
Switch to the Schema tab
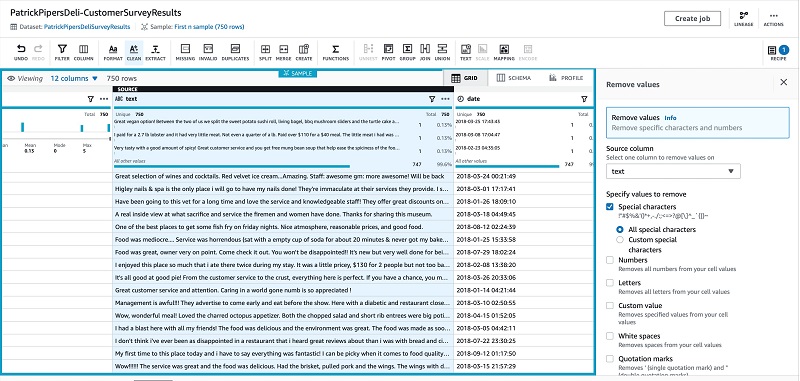(x=514, y=78)
